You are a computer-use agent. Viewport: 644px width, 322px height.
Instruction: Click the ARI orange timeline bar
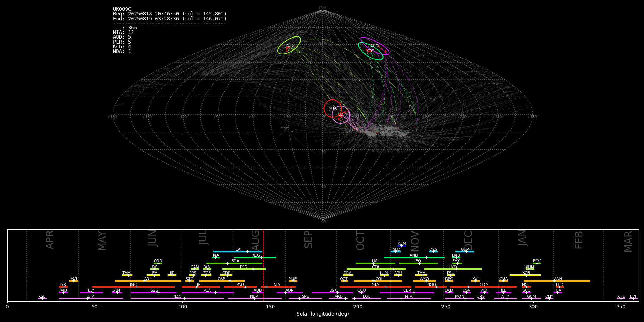pyautogui.click(x=148, y=281)
